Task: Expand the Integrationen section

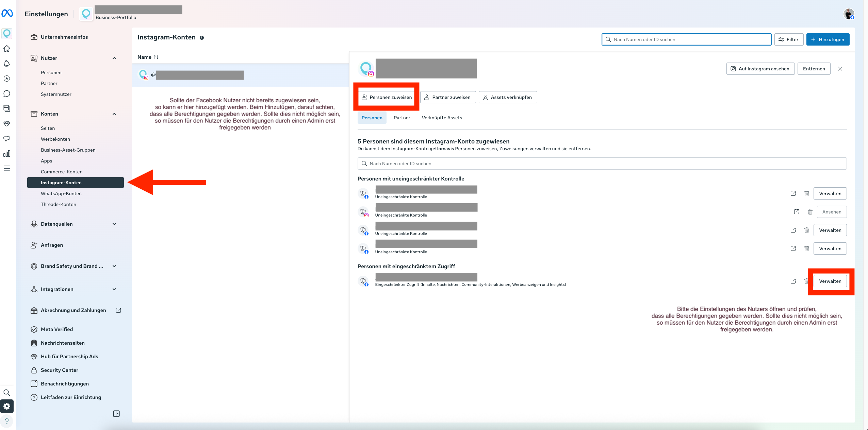Action: point(114,289)
